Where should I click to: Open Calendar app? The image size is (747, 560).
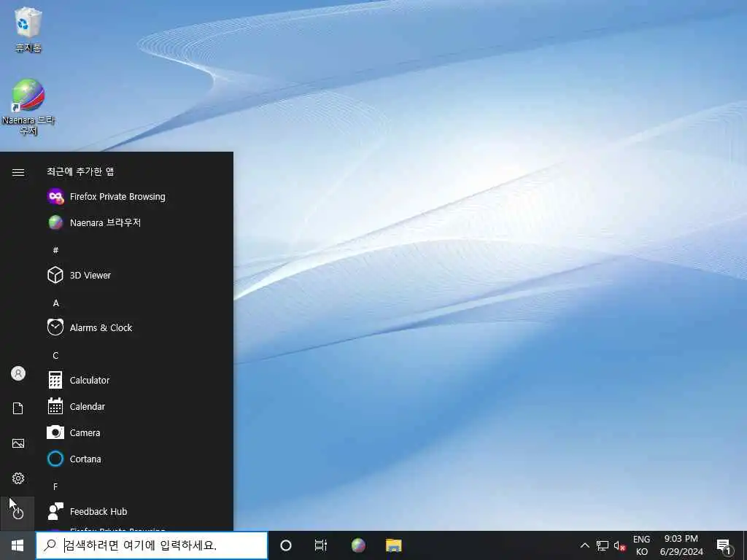[139, 406]
